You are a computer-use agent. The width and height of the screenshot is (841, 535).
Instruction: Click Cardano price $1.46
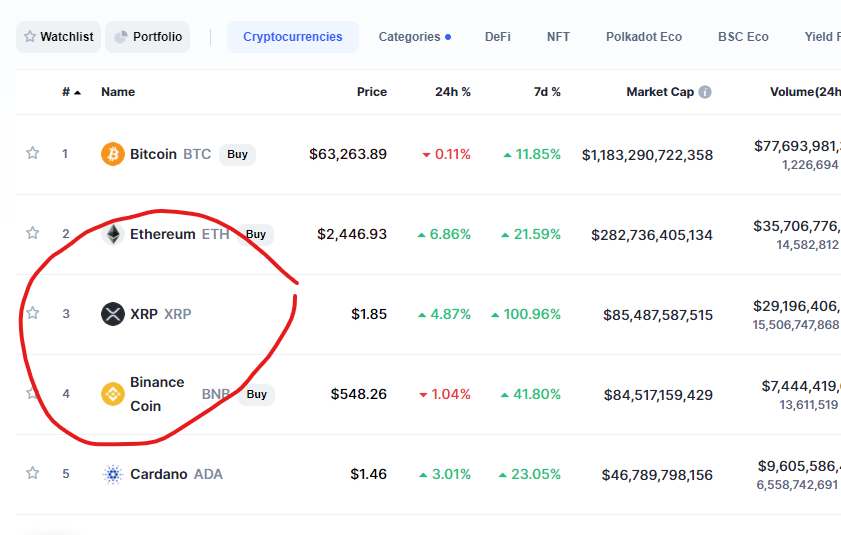point(368,474)
